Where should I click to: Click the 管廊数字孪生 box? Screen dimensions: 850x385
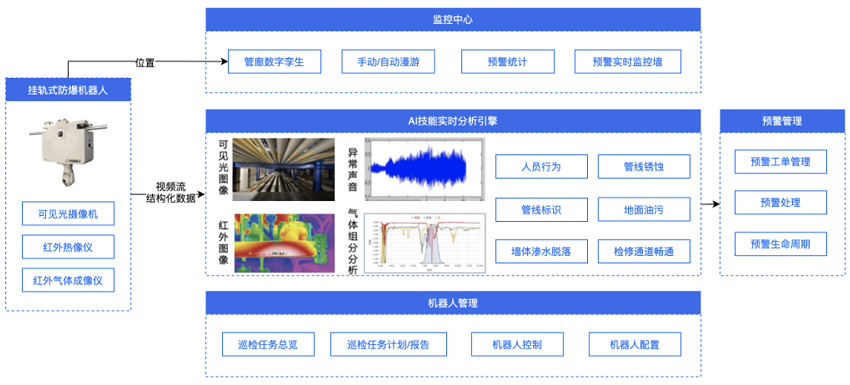(274, 62)
